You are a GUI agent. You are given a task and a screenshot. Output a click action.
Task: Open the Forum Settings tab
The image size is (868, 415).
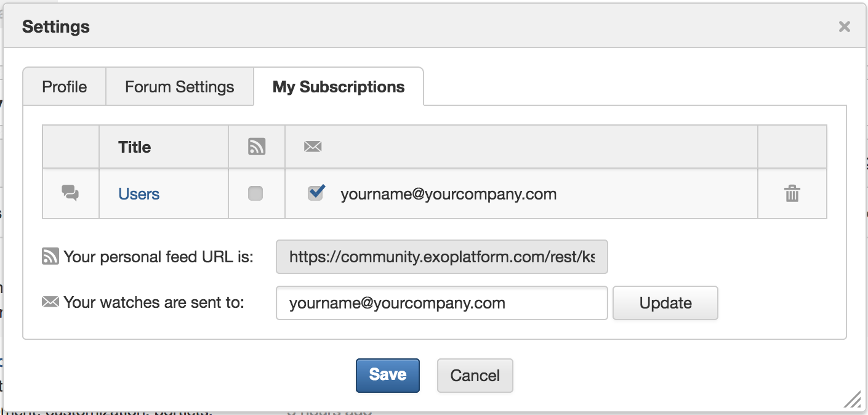click(x=180, y=87)
